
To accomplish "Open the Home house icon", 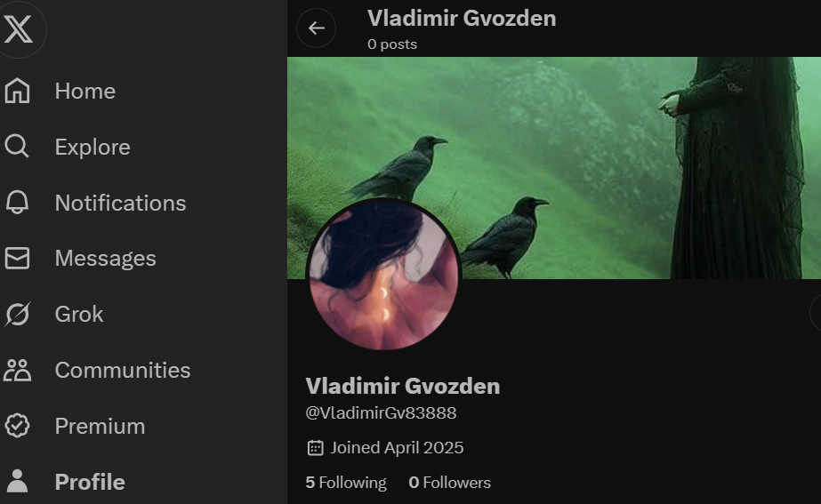I will tap(17, 91).
